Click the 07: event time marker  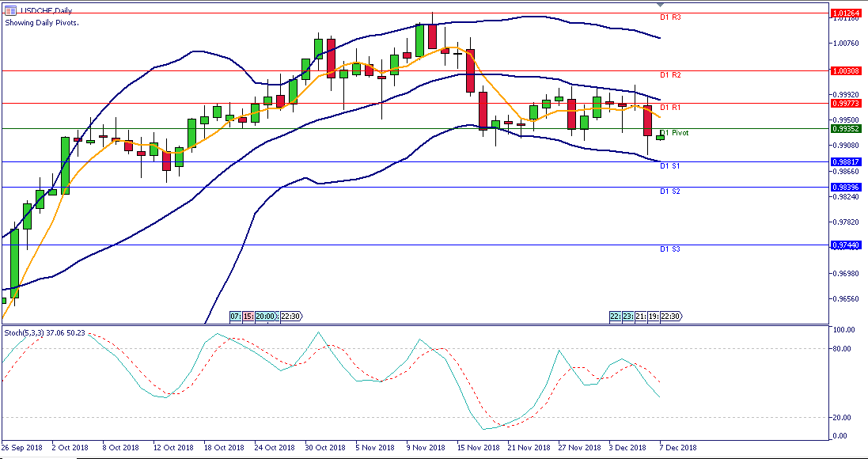pos(237,316)
